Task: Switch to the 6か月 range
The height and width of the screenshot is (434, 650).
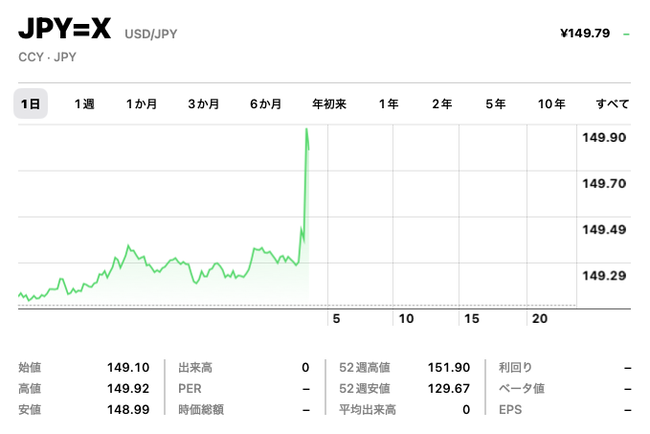Action: point(265,104)
